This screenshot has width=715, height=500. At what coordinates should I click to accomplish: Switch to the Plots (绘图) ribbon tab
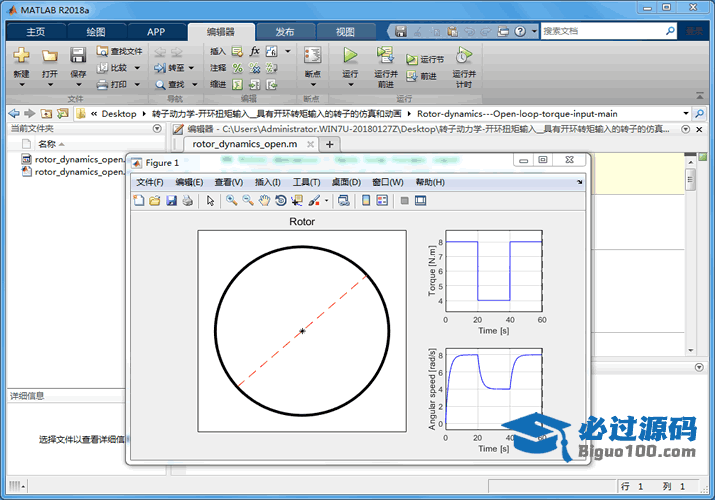pos(96,32)
